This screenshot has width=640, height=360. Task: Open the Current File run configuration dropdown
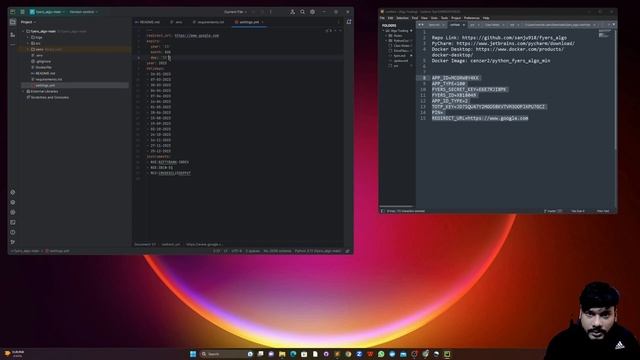click(236, 12)
